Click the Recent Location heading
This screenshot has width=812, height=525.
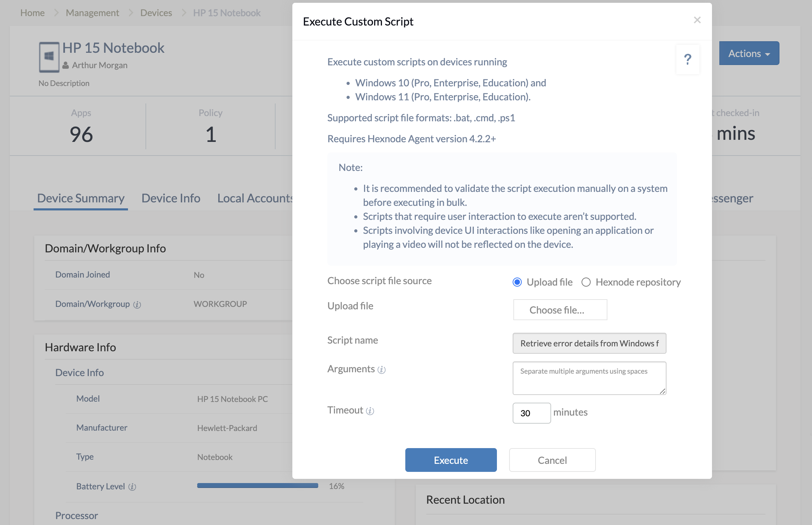465,500
